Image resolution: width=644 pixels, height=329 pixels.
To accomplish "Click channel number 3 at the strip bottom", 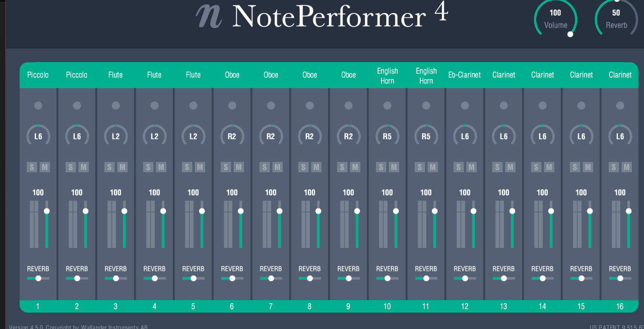I will [116, 307].
